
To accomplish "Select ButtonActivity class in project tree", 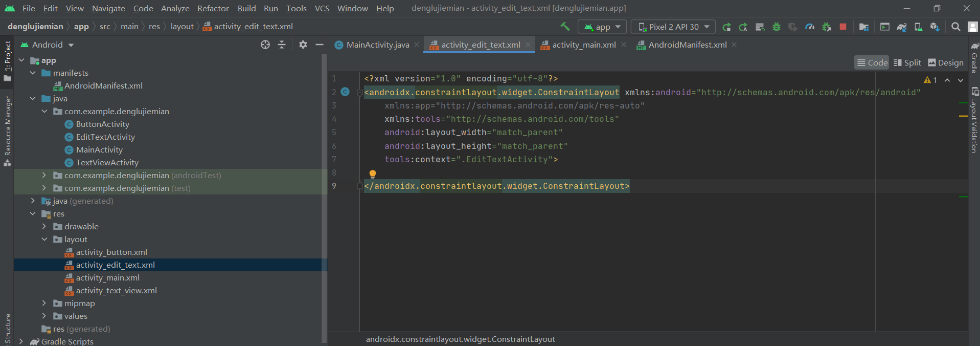I will point(102,124).
